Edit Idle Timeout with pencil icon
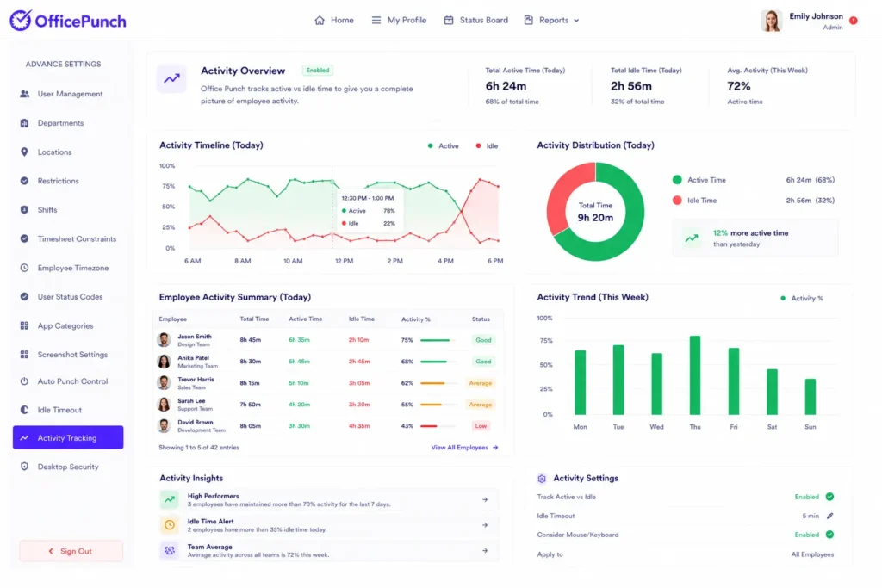 point(829,516)
